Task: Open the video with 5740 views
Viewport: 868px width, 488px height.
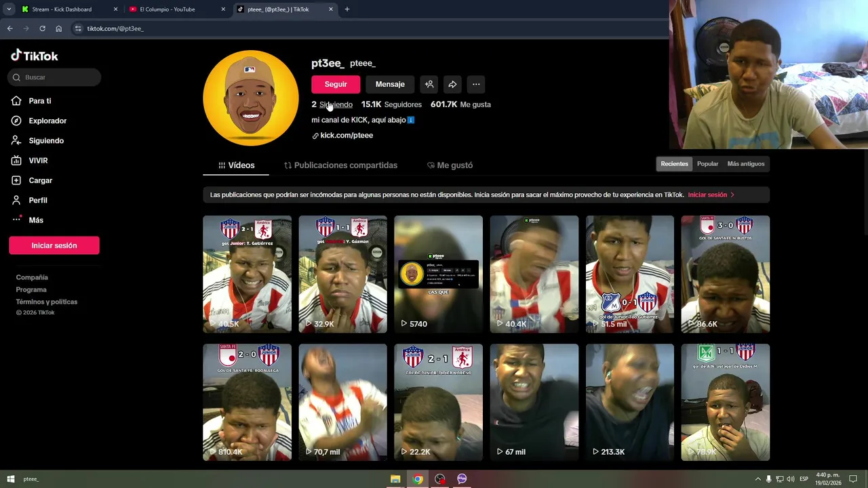Action: click(x=438, y=274)
